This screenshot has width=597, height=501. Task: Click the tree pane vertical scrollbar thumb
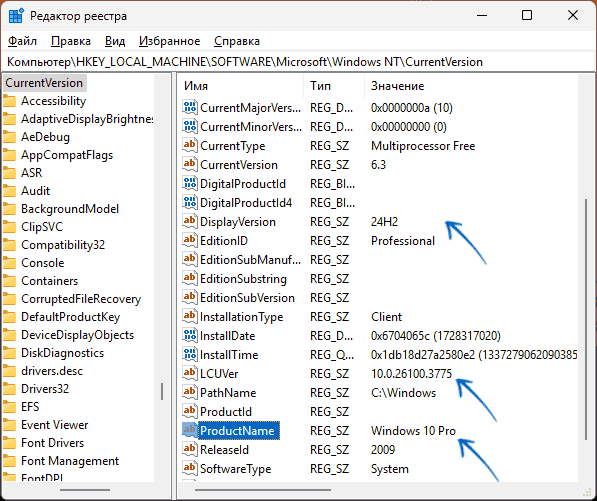(163, 391)
